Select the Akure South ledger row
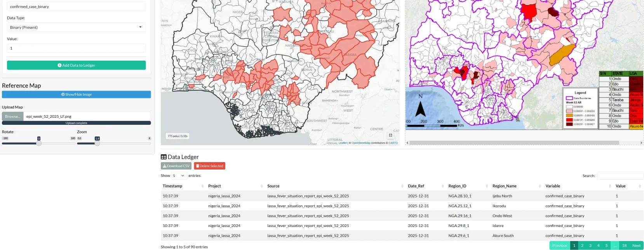This screenshot has width=644, height=250. click(x=402, y=236)
